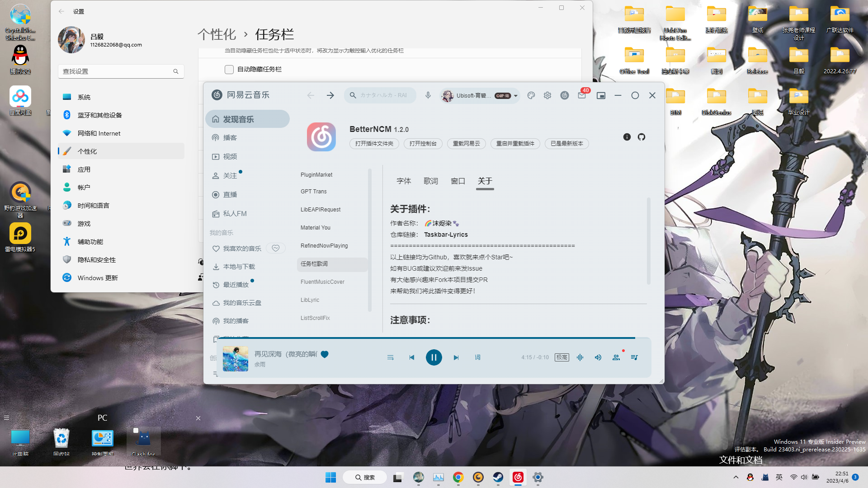Switch to mini-player mode icon
868x488 pixels.
(601, 95)
